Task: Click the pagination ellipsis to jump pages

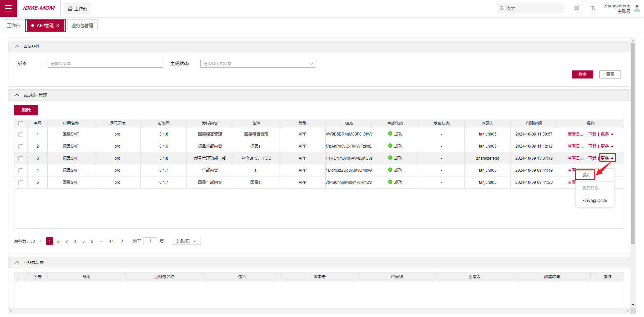Action: (101, 241)
